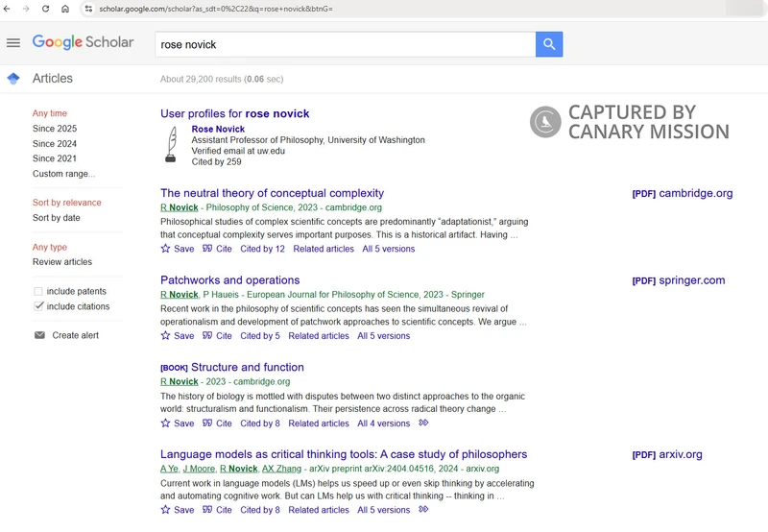Select the Any type filter

point(50,247)
